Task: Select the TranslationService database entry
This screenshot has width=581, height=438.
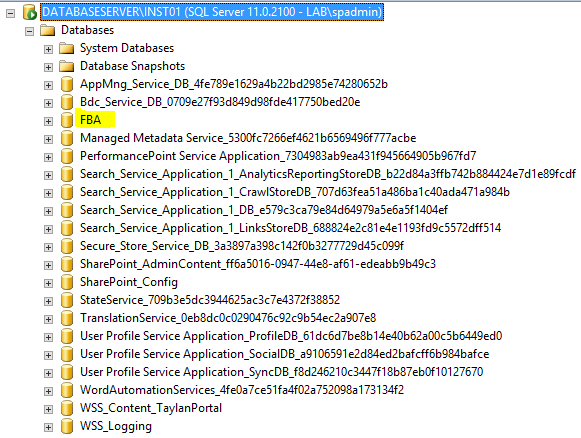Action: point(228,318)
